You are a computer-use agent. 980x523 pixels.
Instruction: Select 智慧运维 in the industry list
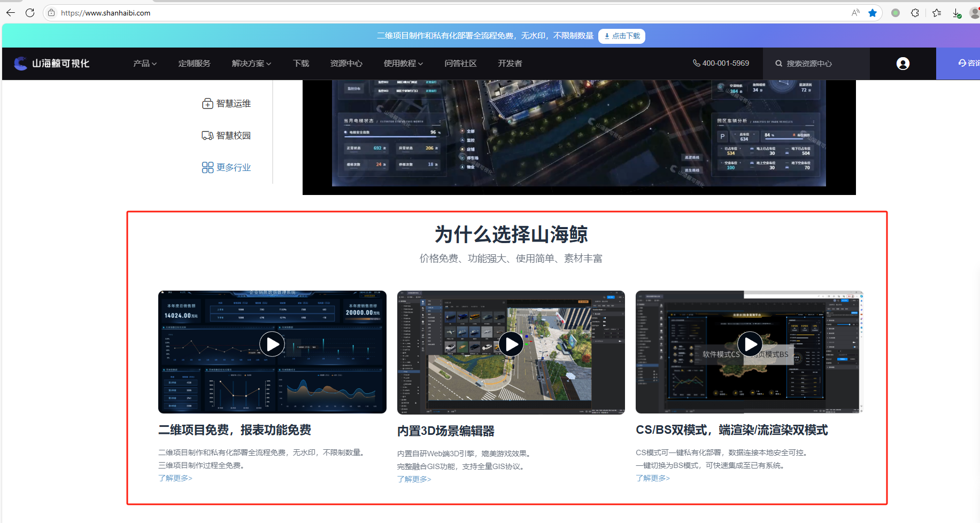pyautogui.click(x=234, y=104)
